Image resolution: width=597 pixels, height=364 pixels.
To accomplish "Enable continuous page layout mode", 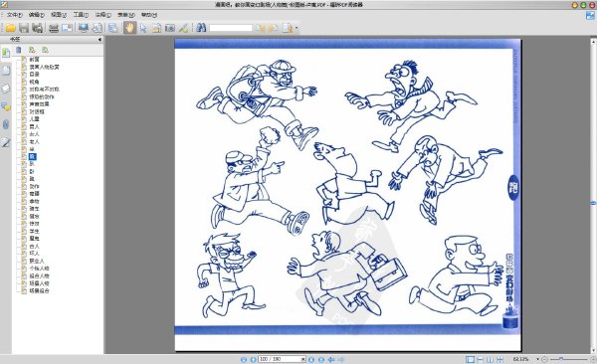I will pyautogui.click(x=481, y=359).
